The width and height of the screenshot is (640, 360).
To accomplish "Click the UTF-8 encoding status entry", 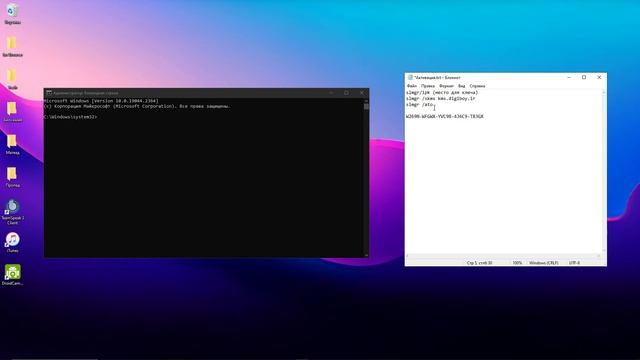I will (574, 263).
